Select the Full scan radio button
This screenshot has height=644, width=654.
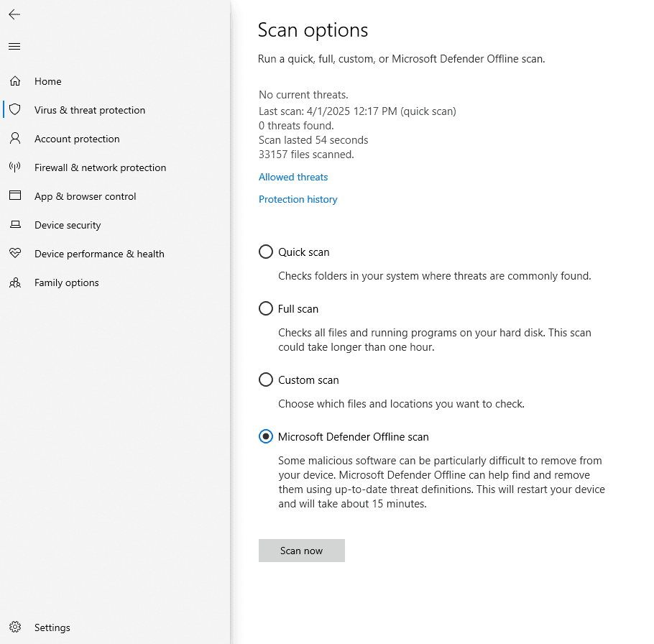tap(266, 308)
